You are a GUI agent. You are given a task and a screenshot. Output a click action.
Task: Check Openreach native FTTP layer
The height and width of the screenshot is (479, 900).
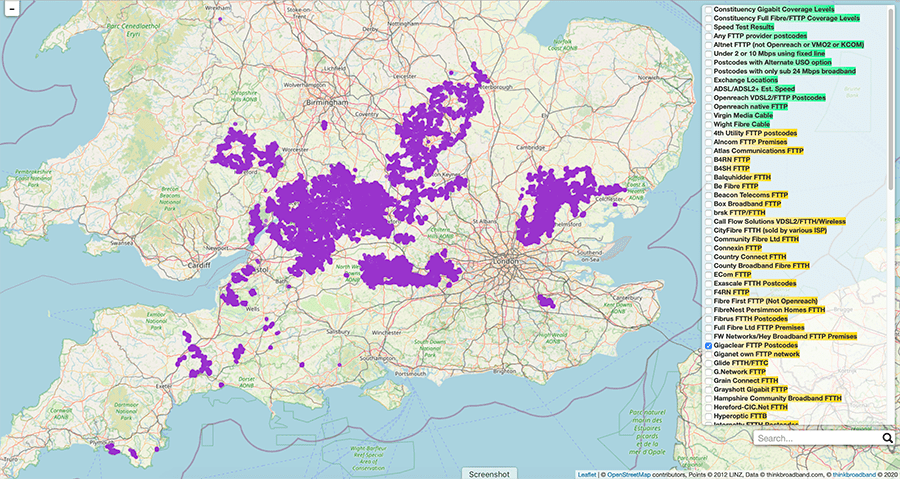(x=709, y=107)
